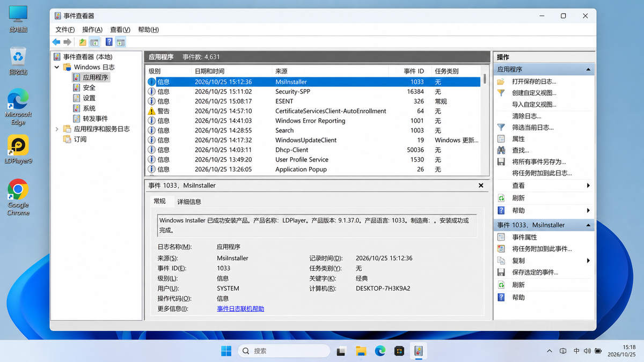Click 筛选当前日志... action
The height and width of the screenshot is (362, 644).
pyautogui.click(x=532, y=128)
